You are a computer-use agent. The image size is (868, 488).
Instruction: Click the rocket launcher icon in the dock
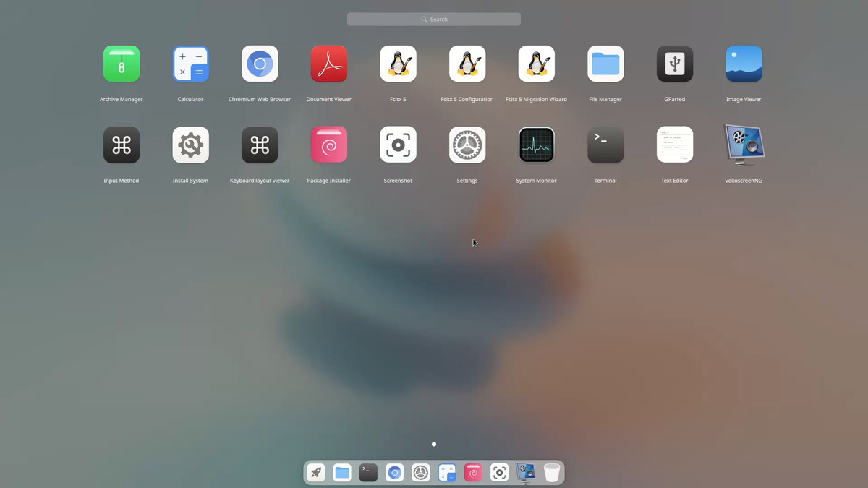coord(316,473)
